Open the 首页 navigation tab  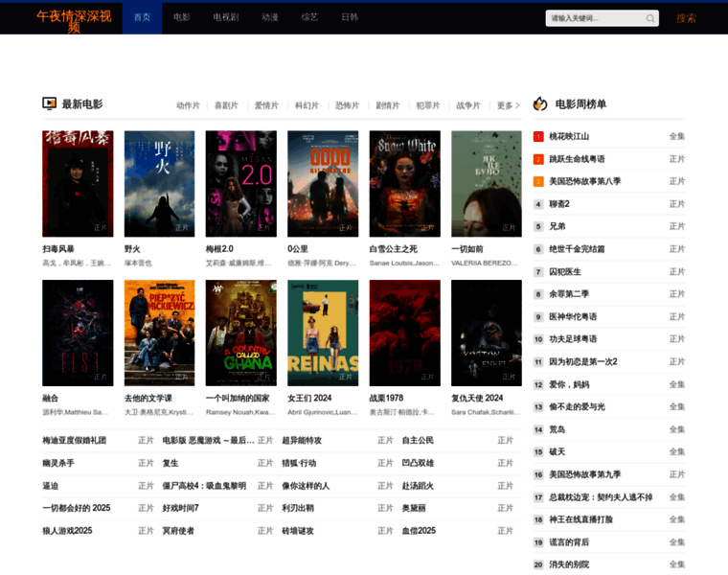pyautogui.click(x=142, y=17)
